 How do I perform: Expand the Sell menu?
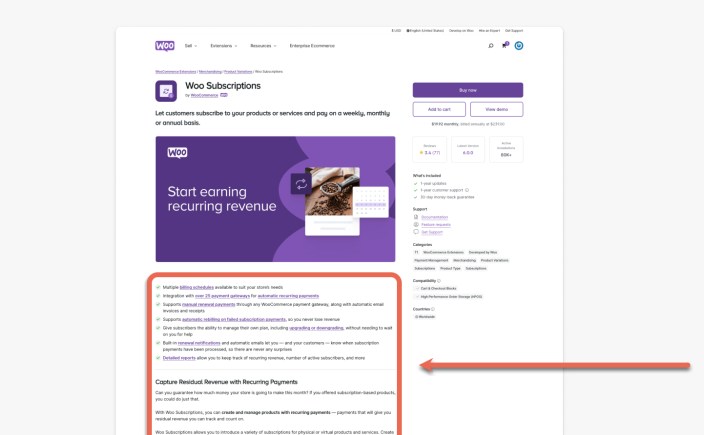(x=191, y=46)
